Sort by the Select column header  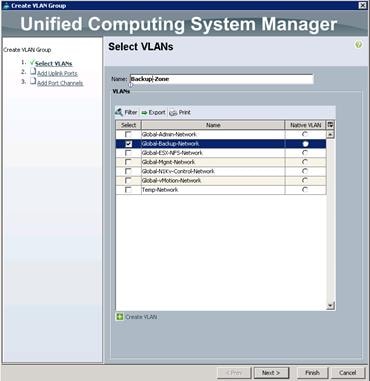pos(128,125)
